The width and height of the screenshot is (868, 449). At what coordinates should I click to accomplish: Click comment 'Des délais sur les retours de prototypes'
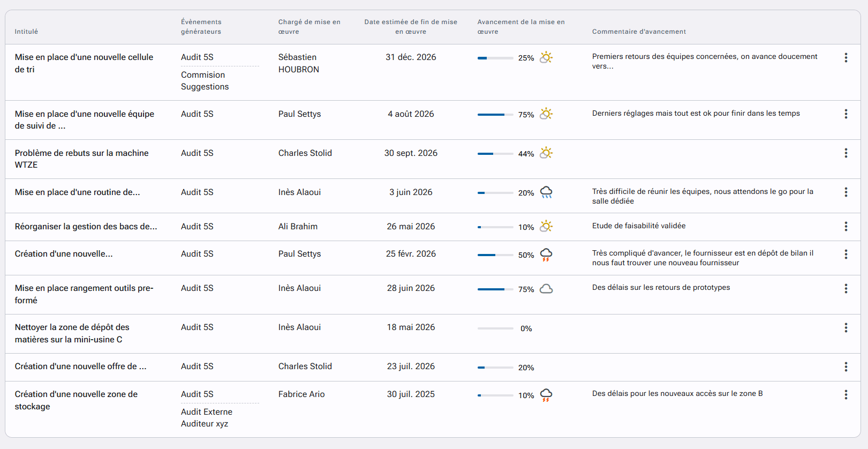(x=661, y=288)
